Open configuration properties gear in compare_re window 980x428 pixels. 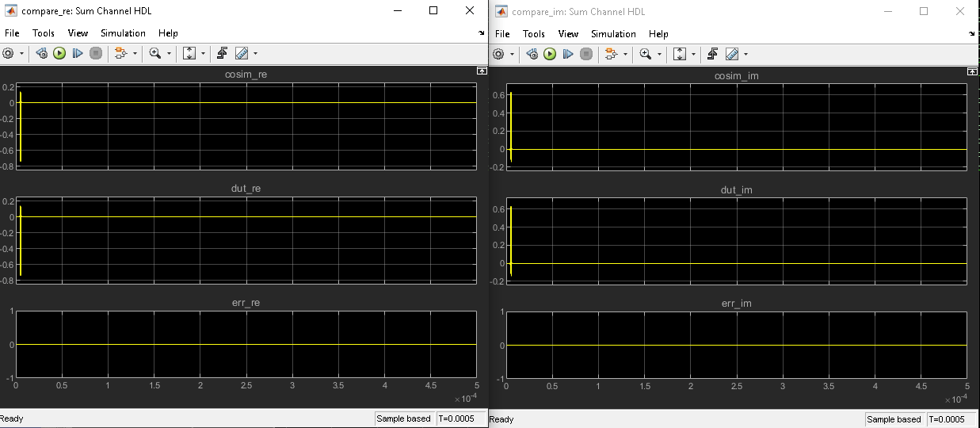pos(9,53)
